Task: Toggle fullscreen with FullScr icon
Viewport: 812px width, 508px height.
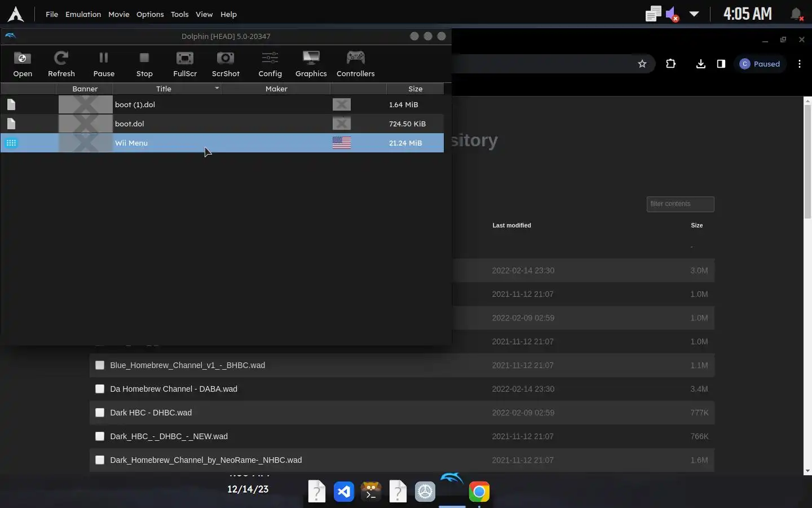Action: click(185, 64)
